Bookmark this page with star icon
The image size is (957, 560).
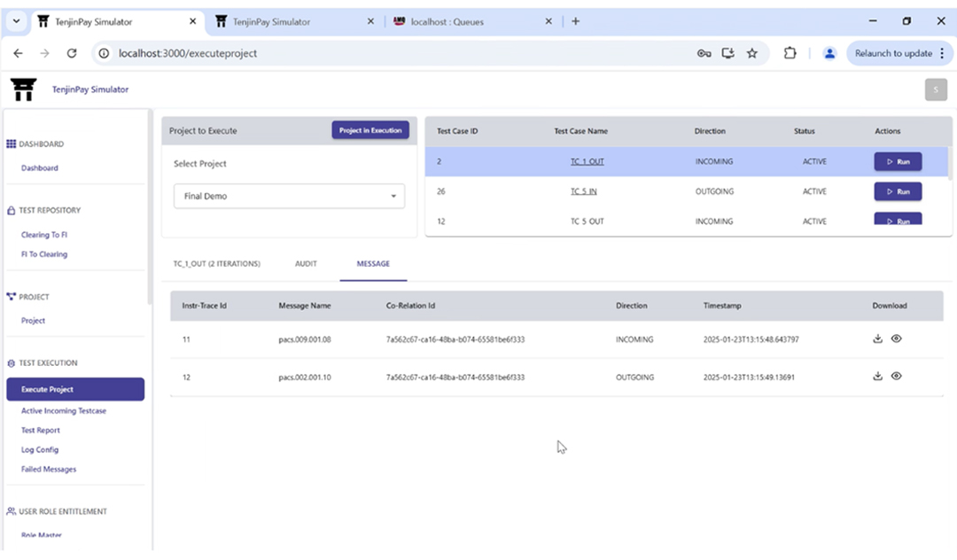752,53
